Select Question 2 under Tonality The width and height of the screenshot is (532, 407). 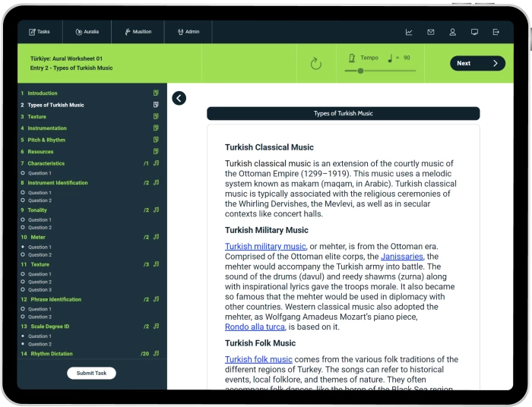point(40,228)
